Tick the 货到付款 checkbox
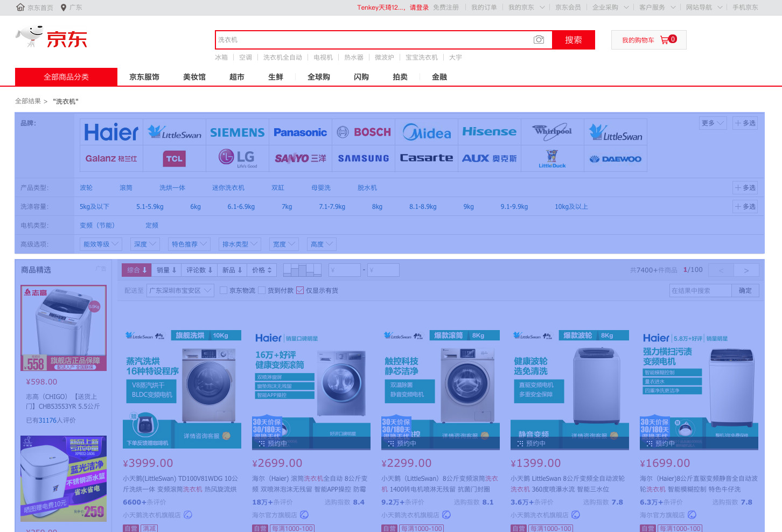Screen dimensions: 782x532 262,290
